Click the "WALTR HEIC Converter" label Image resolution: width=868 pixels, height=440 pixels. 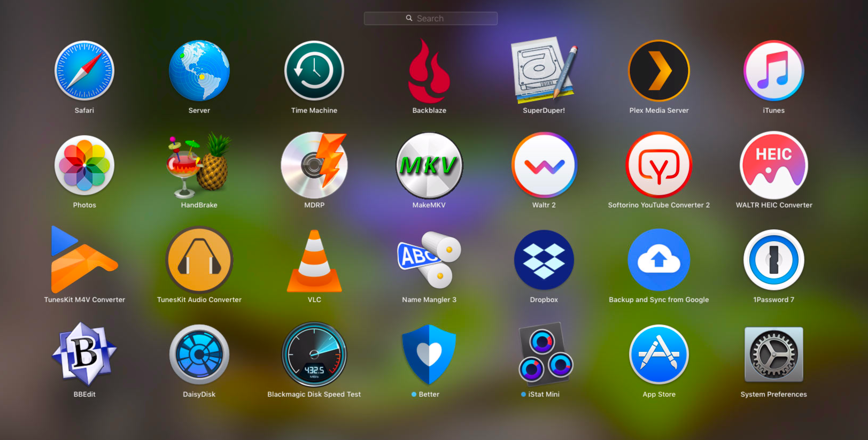pyautogui.click(x=774, y=205)
